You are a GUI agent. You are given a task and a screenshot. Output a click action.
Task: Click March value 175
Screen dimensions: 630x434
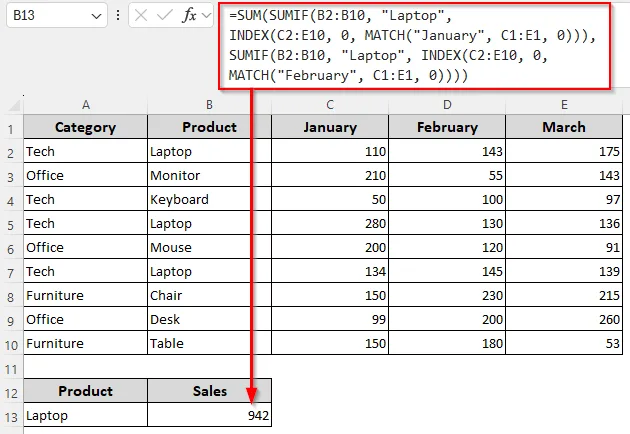564,151
